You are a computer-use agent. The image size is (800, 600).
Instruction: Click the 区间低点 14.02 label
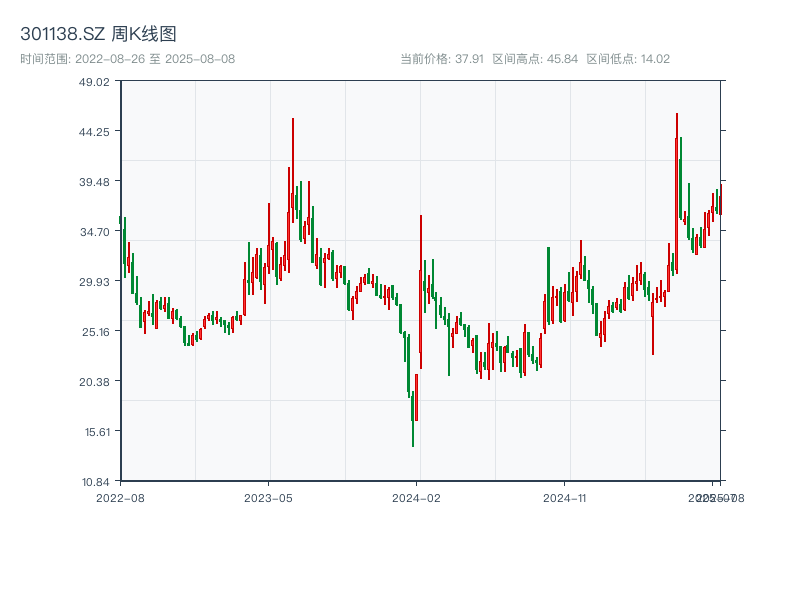(x=628, y=59)
